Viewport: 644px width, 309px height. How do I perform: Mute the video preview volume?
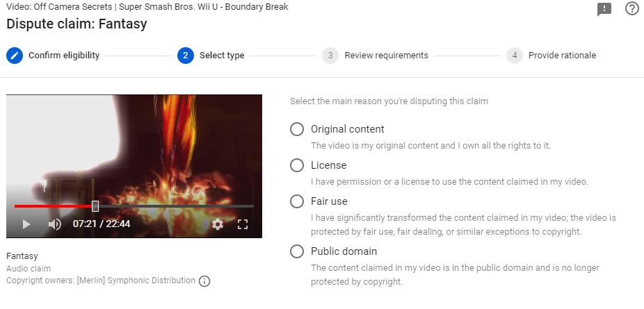[55, 224]
